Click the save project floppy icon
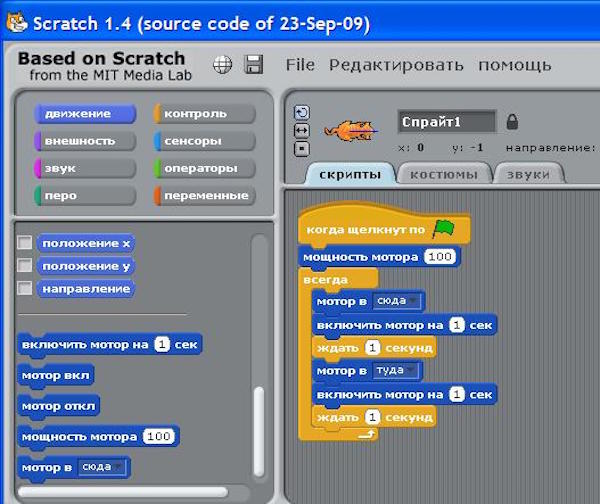The width and height of the screenshot is (600, 504). 253,64
